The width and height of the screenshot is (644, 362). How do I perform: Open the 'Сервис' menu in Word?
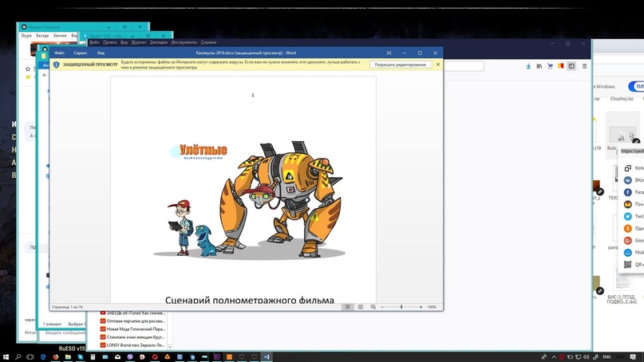(81, 53)
